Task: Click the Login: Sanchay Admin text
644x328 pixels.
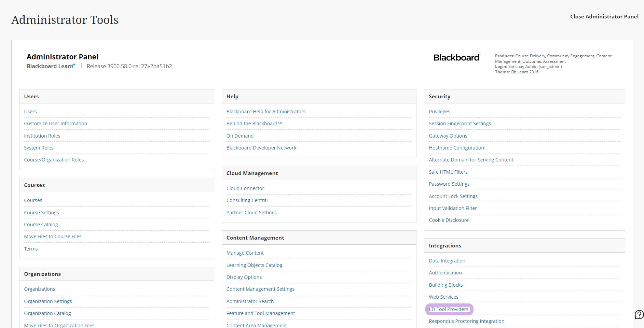Action: (528, 67)
